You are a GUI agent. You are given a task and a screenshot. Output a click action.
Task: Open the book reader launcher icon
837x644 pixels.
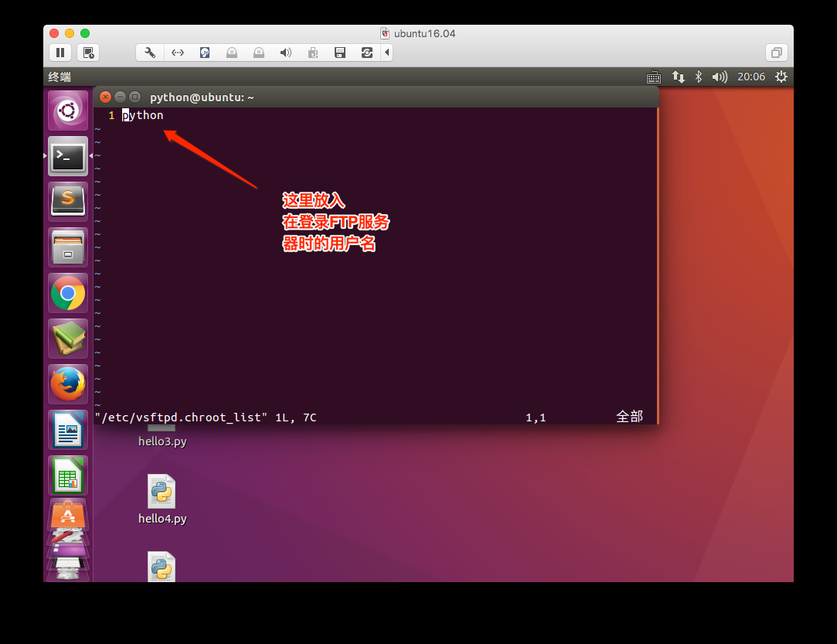(68, 339)
